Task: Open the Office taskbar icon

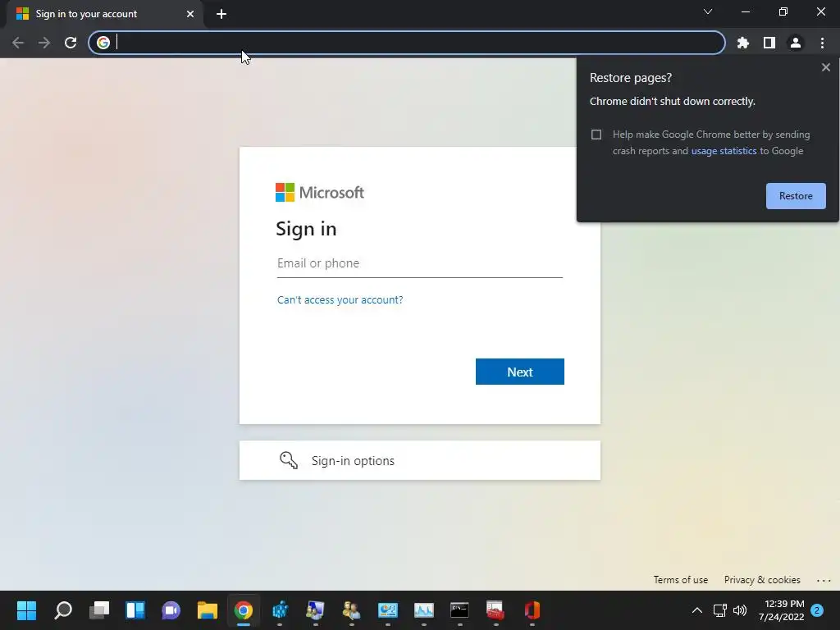Action: pos(532,610)
